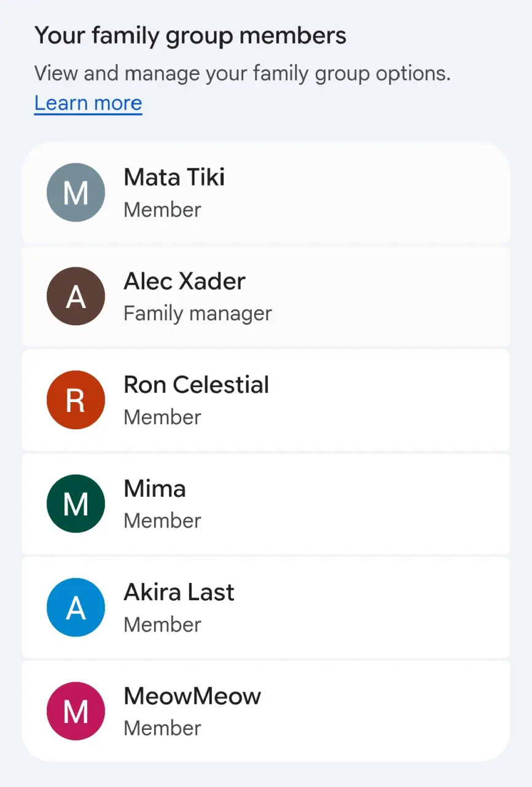Screen dimensions: 532x787
Task: Tap Alec Xader's brown avatar icon
Action: click(x=76, y=296)
